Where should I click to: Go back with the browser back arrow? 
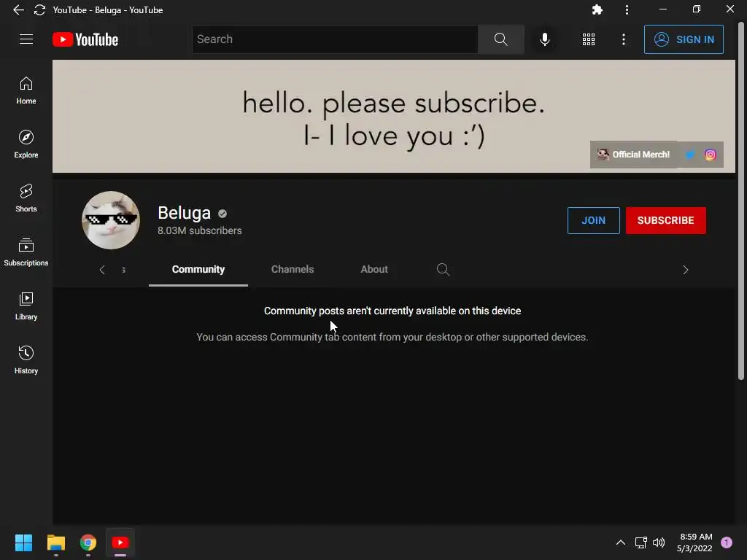[18, 9]
